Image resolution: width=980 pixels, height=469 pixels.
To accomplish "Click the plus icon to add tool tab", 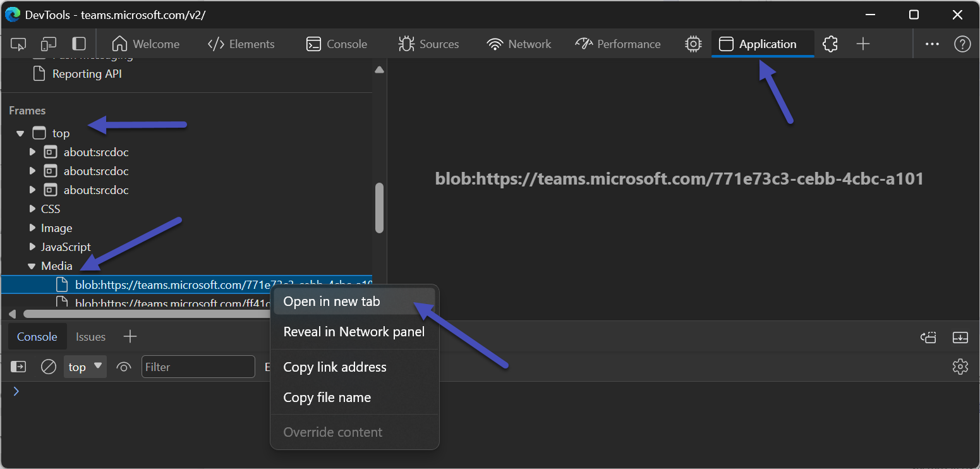I will click(x=863, y=44).
